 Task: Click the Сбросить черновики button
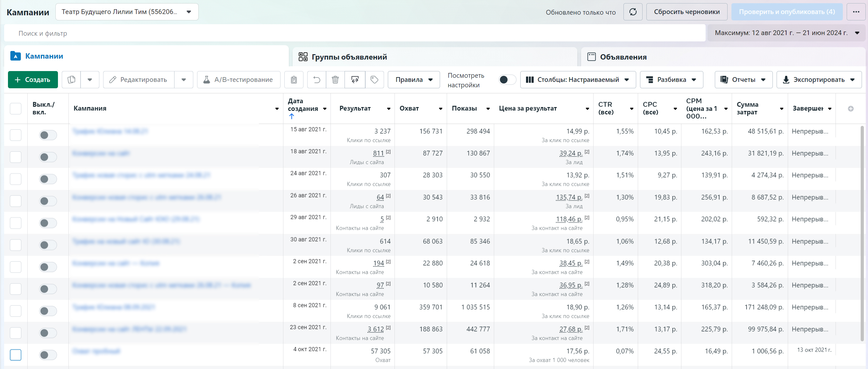[x=687, y=12]
